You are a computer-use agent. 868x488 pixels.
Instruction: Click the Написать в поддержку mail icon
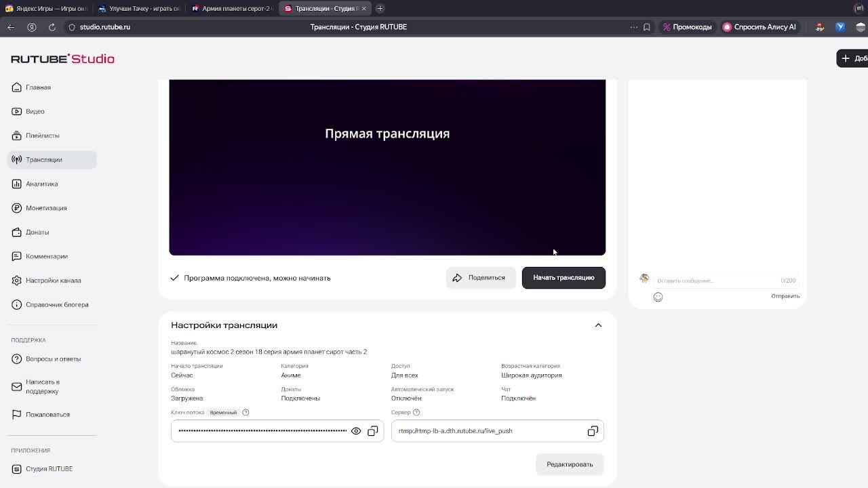[17, 387]
